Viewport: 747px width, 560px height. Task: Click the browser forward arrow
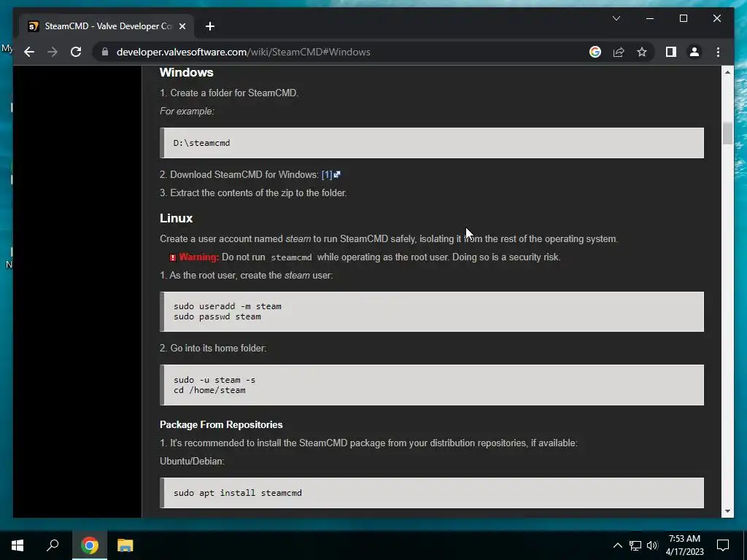point(53,52)
